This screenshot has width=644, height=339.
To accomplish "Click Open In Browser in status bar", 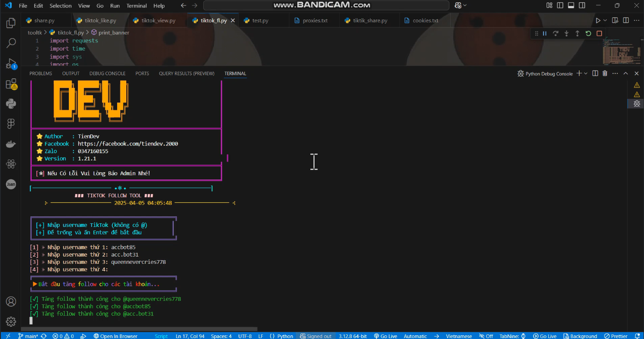I will [115, 336].
